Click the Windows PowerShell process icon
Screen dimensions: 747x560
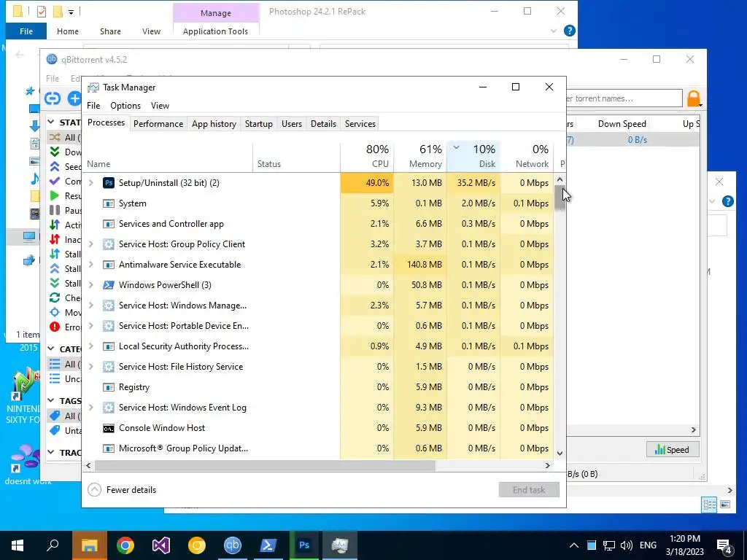tap(109, 285)
